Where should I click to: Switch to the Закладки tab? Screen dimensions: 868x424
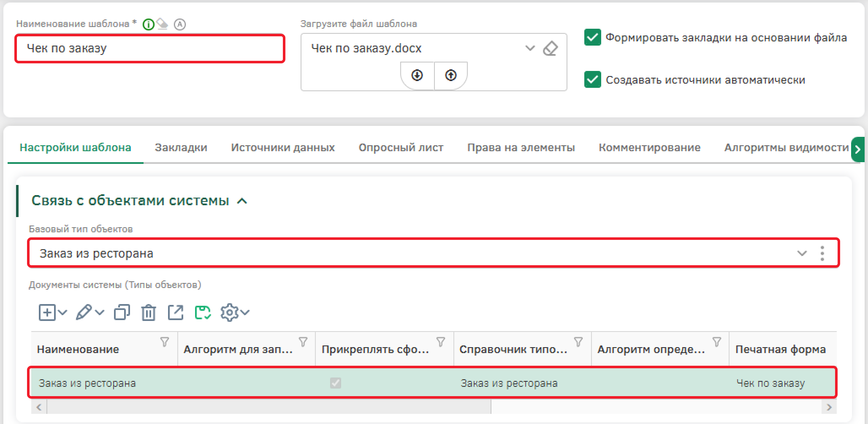(x=181, y=147)
